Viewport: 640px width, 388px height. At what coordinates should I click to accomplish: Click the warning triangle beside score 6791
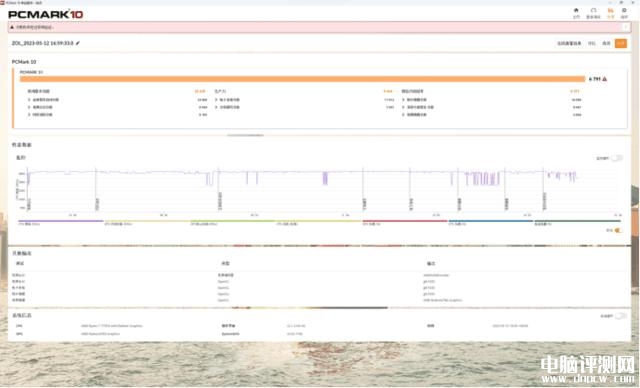pos(604,79)
